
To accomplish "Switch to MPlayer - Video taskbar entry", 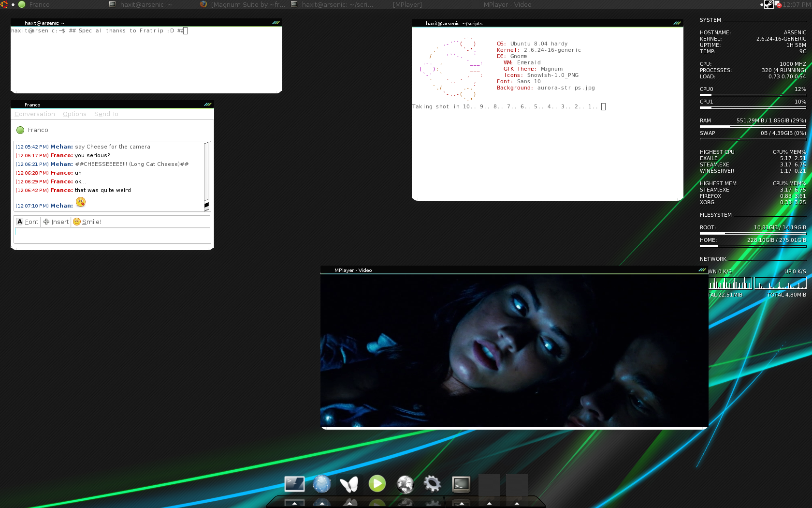I will pyautogui.click(x=507, y=4).
